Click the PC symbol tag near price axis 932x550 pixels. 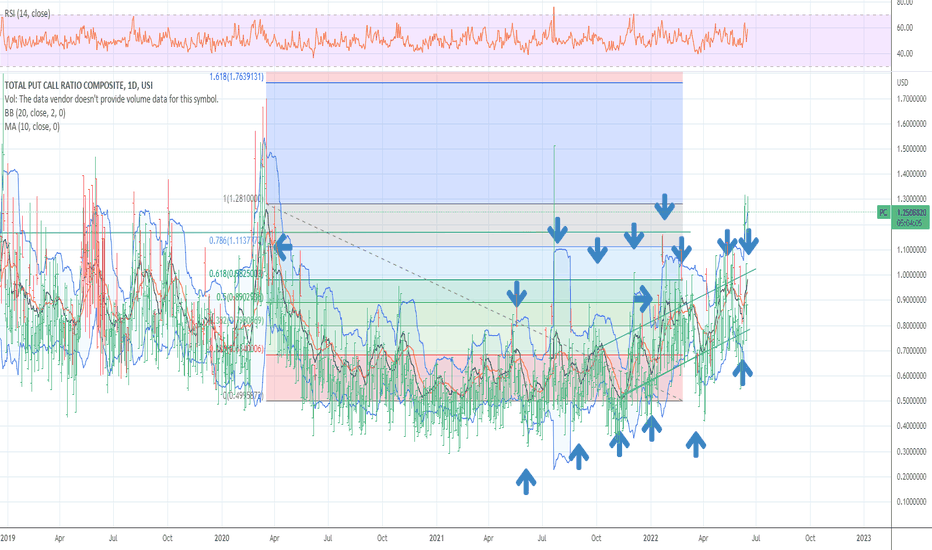883,212
